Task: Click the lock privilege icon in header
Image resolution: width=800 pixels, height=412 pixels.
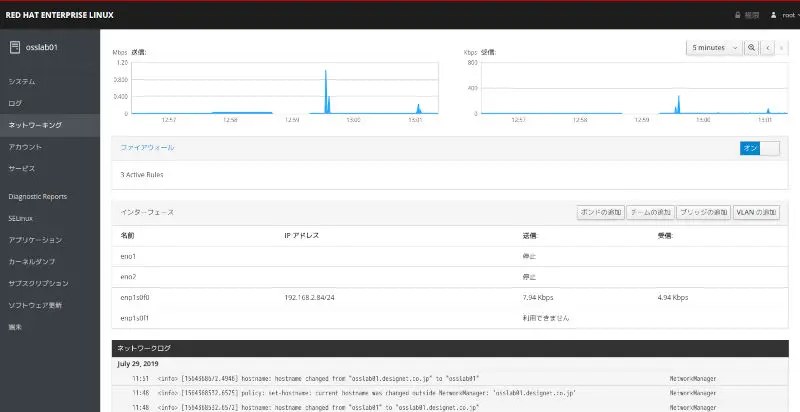Action: click(x=738, y=15)
